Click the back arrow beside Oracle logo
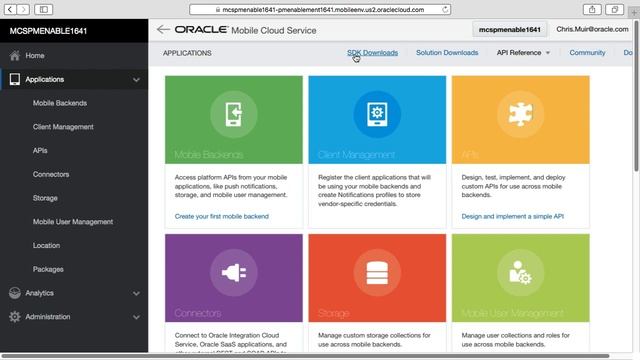The image size is (640, 360). (x=163, y=29)
